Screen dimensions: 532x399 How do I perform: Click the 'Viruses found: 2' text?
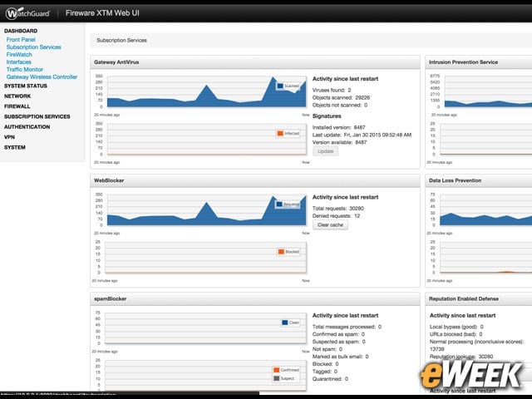(332, 91)
